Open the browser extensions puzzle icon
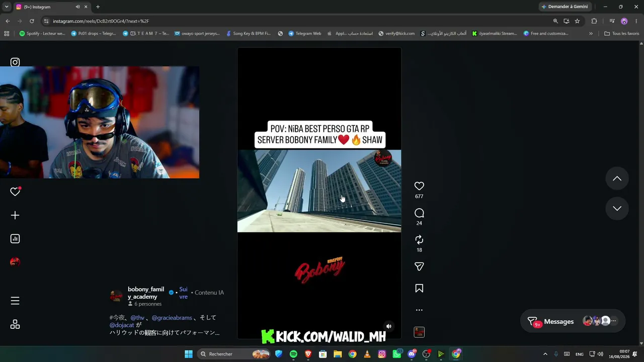Image resolution: width=644 pixels, height=362 pixels. [594, 21]
